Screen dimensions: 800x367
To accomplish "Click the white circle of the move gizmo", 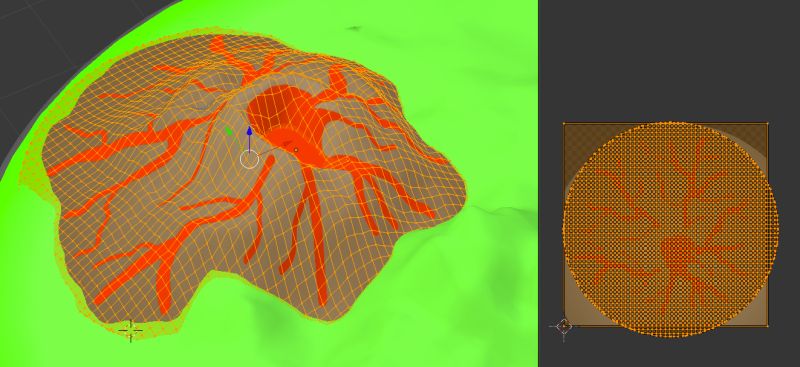I will 249,160.
